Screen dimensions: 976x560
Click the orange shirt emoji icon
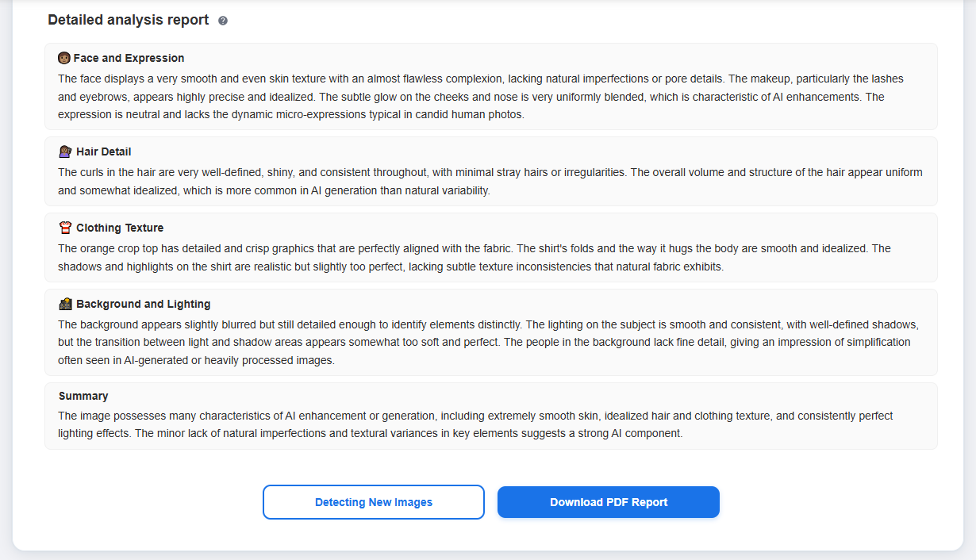point(65,228)
